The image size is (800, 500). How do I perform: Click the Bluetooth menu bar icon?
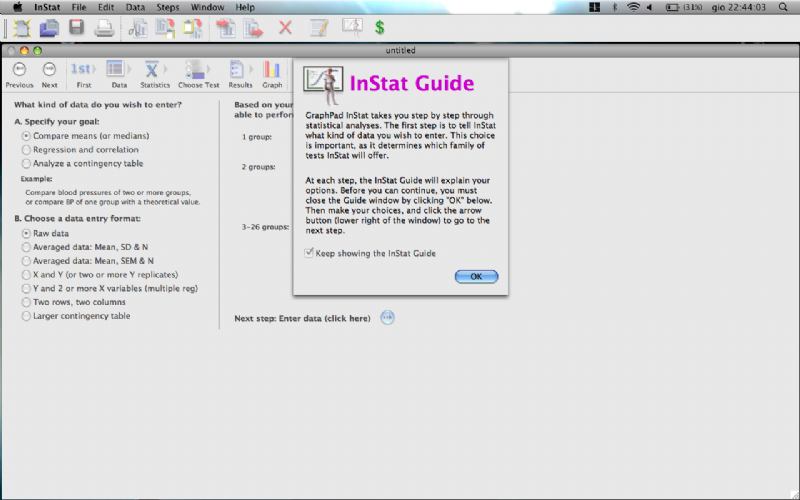point(615,7)
